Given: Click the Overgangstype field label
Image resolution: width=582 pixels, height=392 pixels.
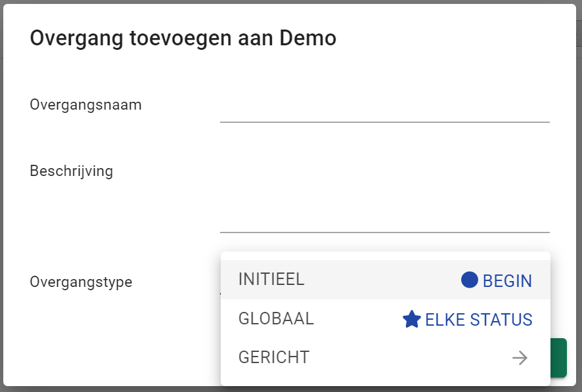Looking at the screenshot, I should point(81,282).
